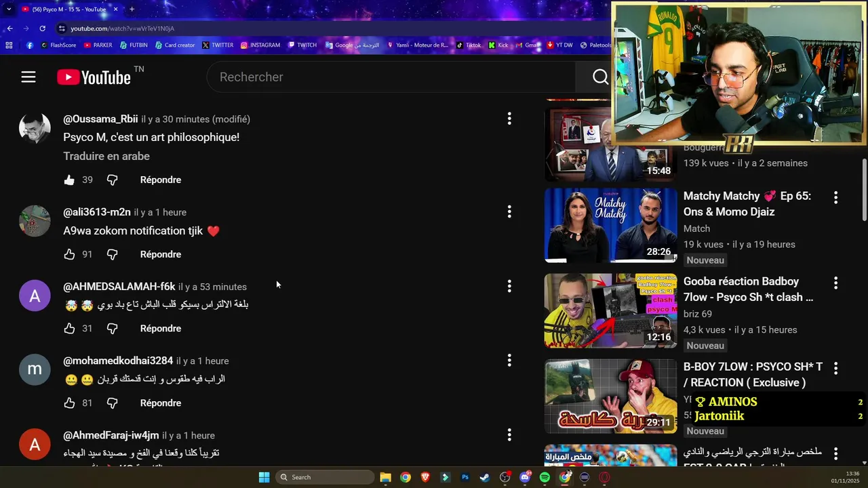Click the youtube.com address bar
Screen dimensions: 868x488
[x=332, y=28]
